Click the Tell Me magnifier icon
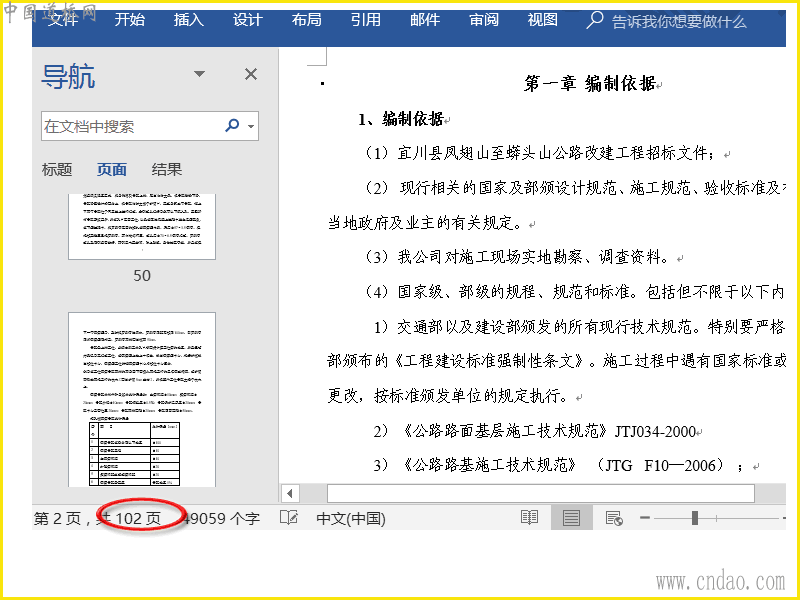 click(595, 20)
